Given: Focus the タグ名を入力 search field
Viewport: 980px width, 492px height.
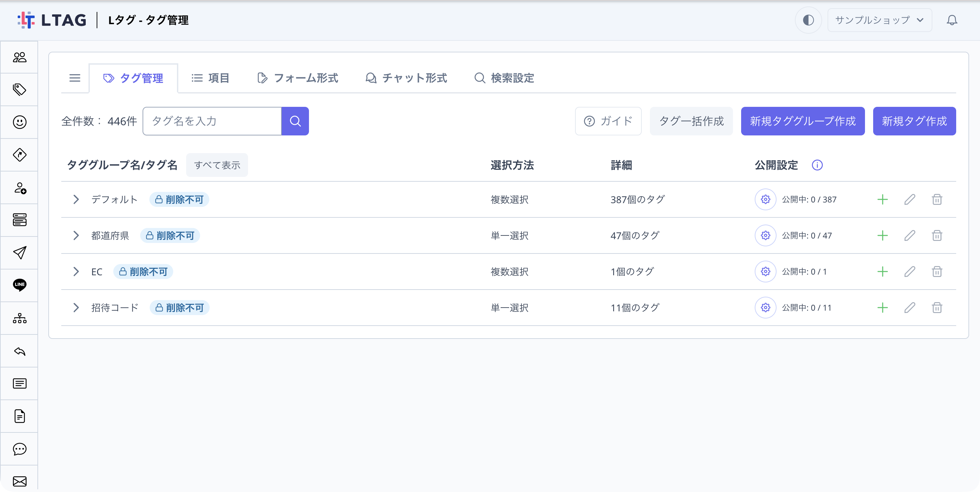Looking at the screenshot, I should (x=212, y=121).
